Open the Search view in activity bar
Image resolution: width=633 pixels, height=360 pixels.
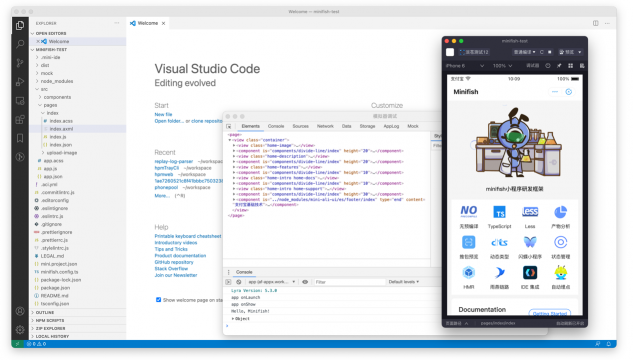click(20, 44)
